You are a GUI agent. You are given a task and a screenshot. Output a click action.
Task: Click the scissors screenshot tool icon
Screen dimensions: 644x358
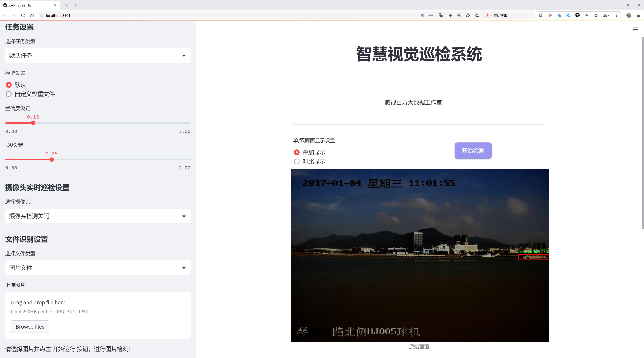[604, 16]
